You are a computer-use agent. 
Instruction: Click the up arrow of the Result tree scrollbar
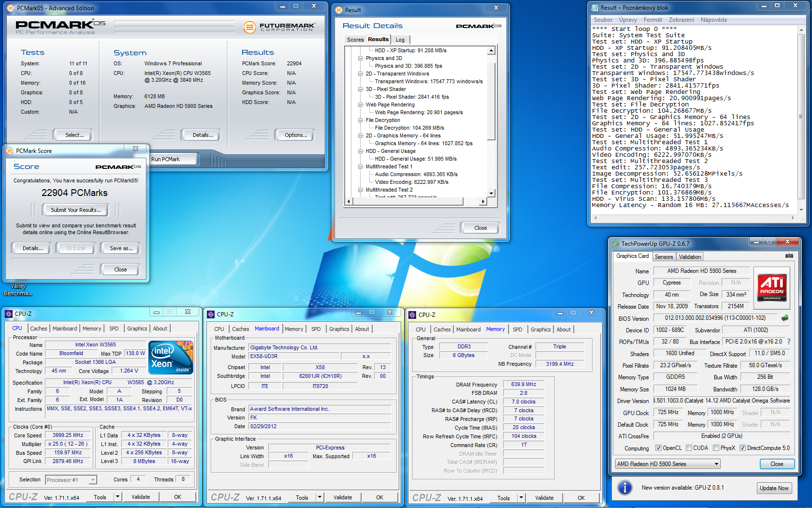[x=491, y=50]
